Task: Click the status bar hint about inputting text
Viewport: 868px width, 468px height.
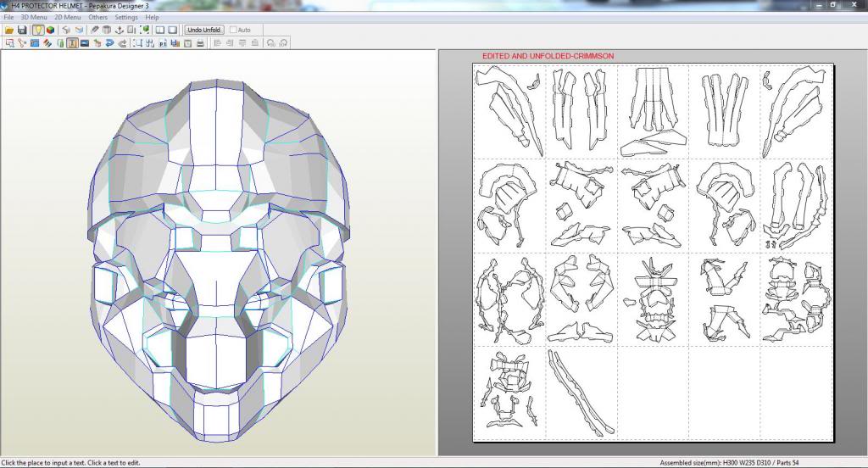Action: click(x=71, y=462)
